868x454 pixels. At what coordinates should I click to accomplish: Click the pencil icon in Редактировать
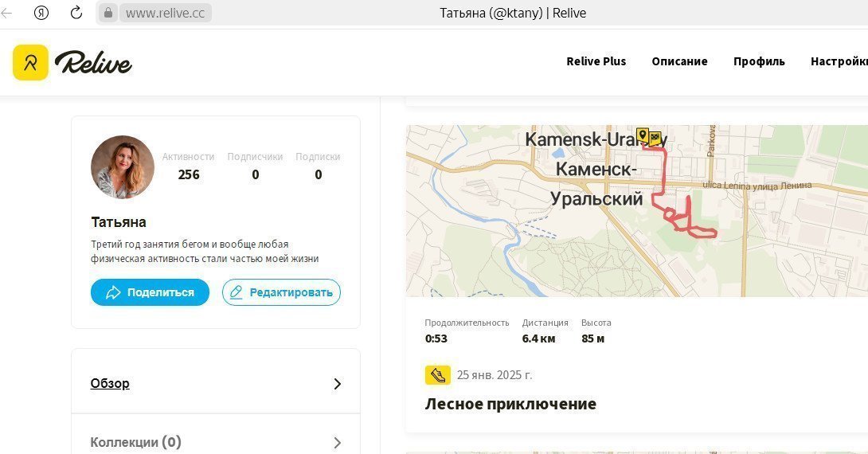(x=237, y=292)
